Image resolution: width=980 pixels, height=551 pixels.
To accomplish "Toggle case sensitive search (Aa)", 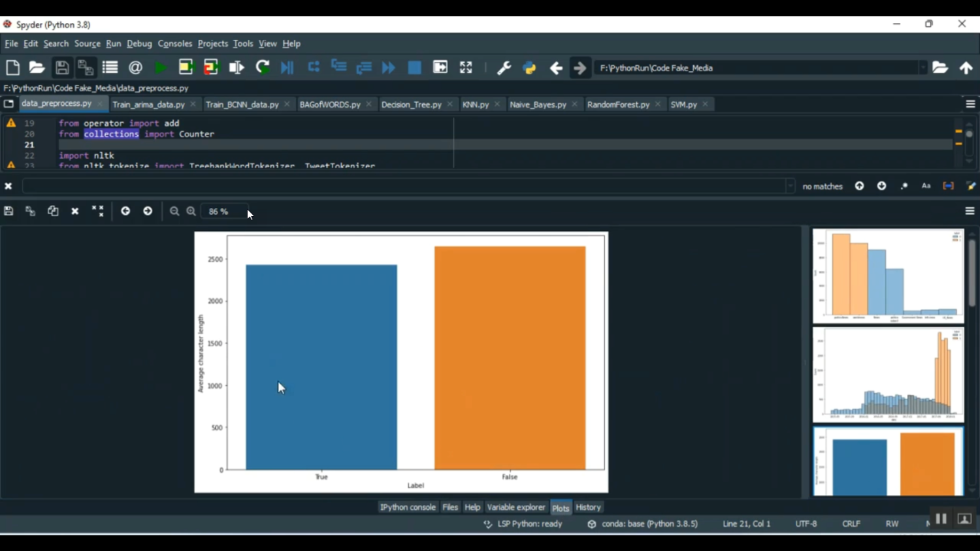I will click(x=926, y=186).
